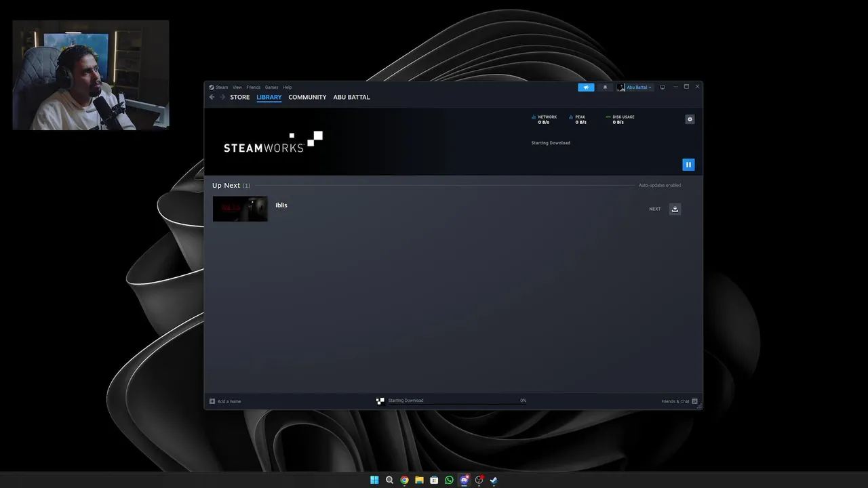Click the blue announcements megaphone button
The height and width of the screenshot is (488, 868).
coord(586,87)
